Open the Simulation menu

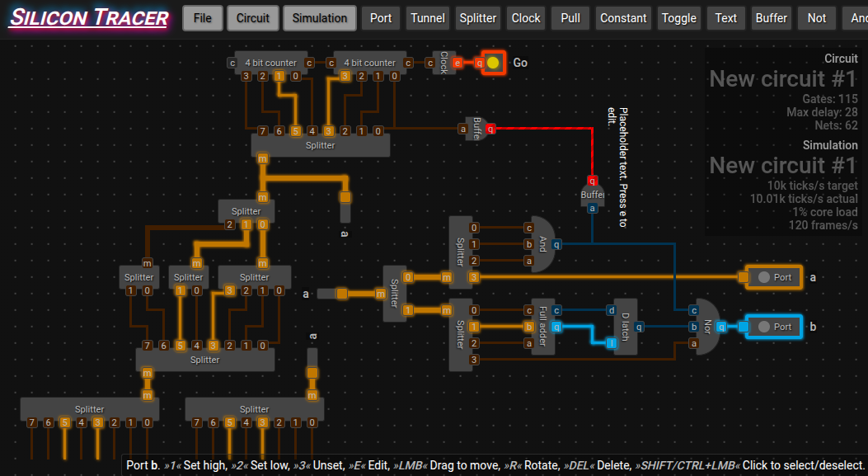pos(319,18)
